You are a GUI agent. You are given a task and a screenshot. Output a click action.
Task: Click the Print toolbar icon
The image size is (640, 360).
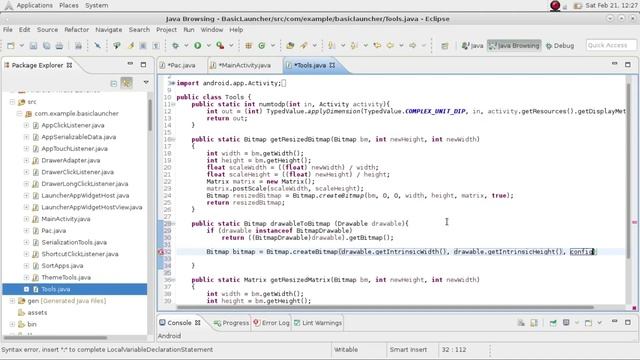pos(59,46)
